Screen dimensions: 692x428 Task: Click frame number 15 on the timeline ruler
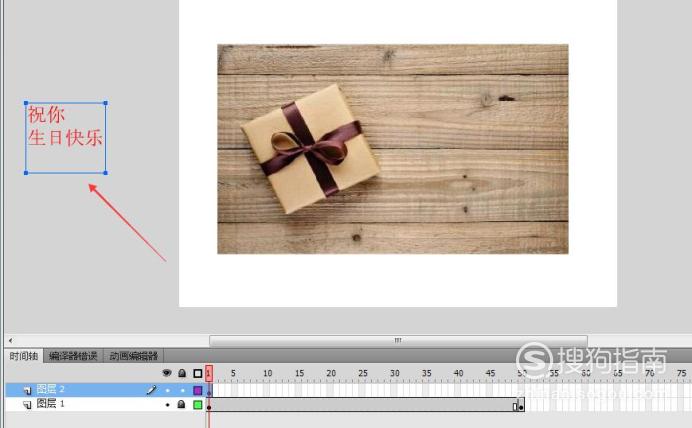tap(299, 373)
